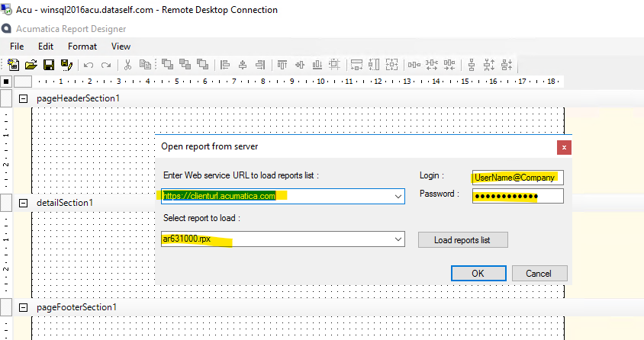The width and height of the screenshot is (644, 340).
Task: Click the Undo arrow icon
Action: (89, 65)
